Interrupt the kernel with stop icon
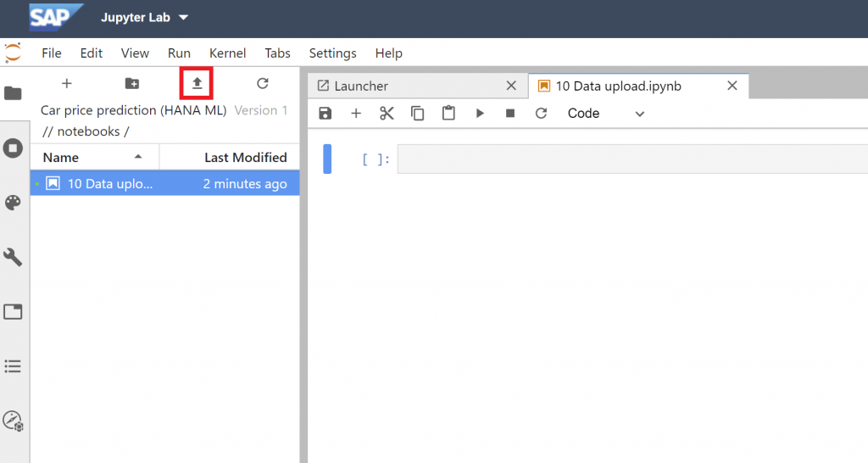 coord(510,114)
